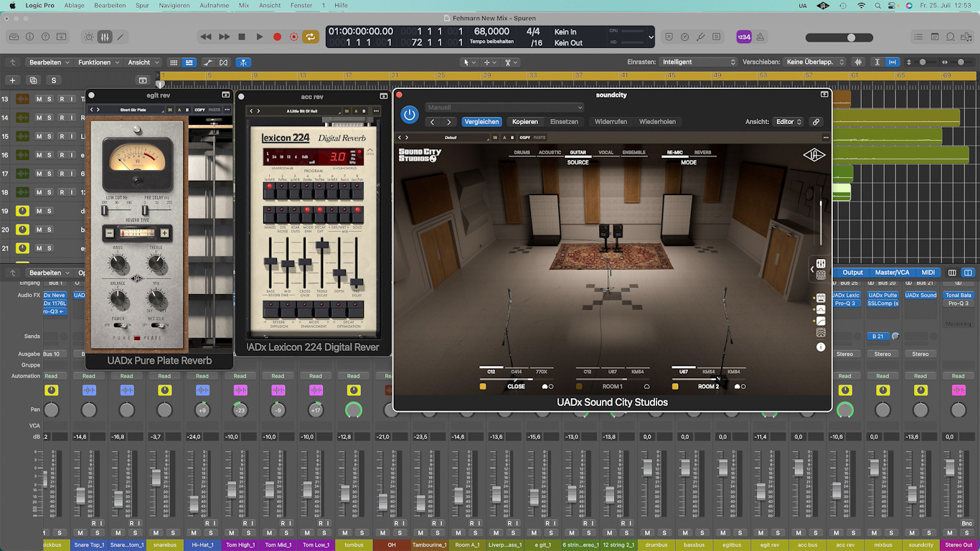Toggle the Smart Controls dial icon
Screen dimensions: 980x551
89,37
